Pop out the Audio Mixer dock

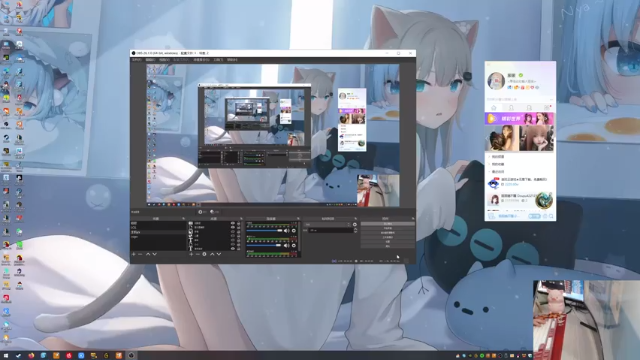[x=298, y=218]
